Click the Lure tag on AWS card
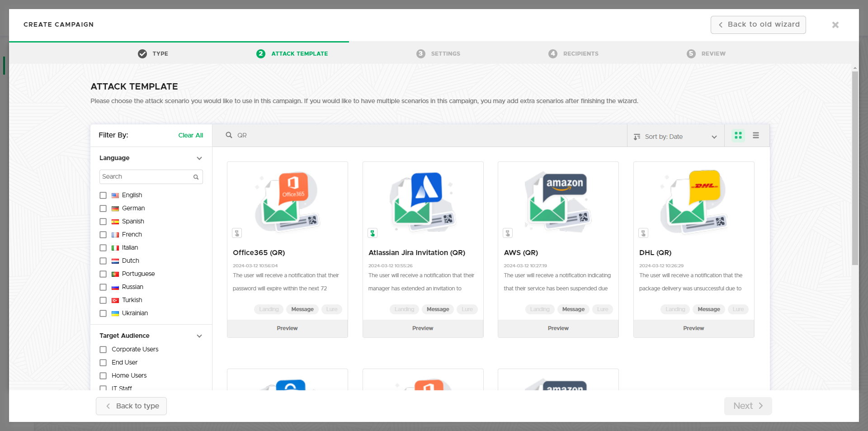The height and width of the screenshot is (431, 868). (x=603, y=309)
